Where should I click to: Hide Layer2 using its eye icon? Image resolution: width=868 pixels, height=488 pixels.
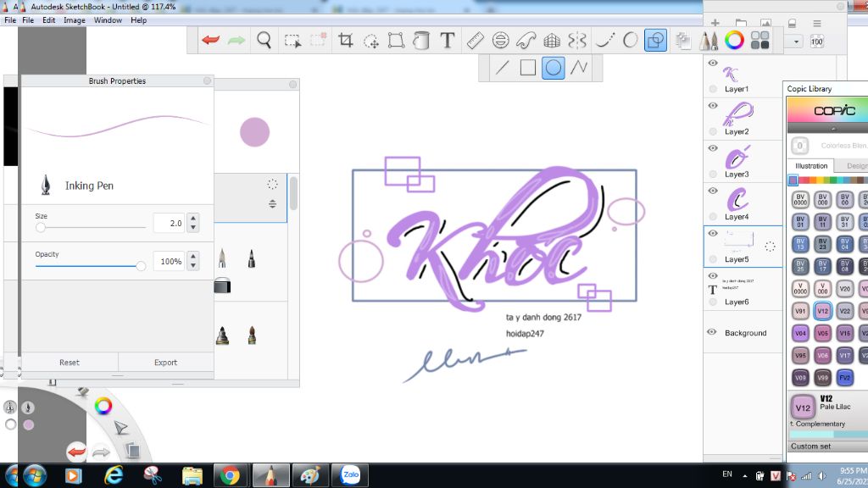coord(713,106)
